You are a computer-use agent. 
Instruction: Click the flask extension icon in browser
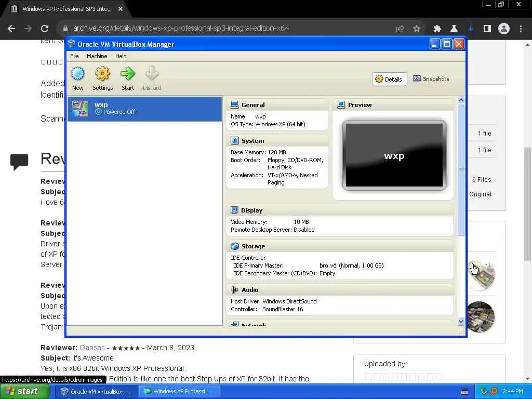click(x=454, y=29)
